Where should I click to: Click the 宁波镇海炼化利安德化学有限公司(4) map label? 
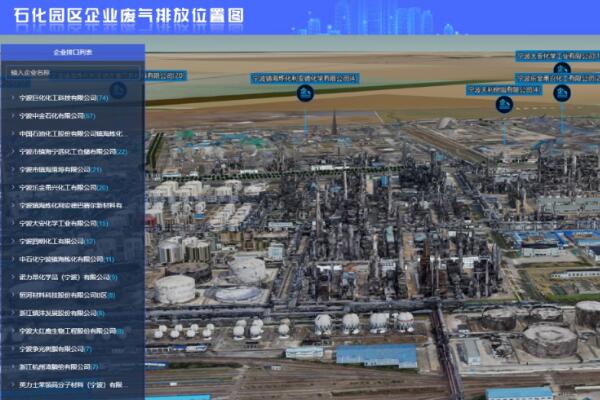click(x=304, y=77)
